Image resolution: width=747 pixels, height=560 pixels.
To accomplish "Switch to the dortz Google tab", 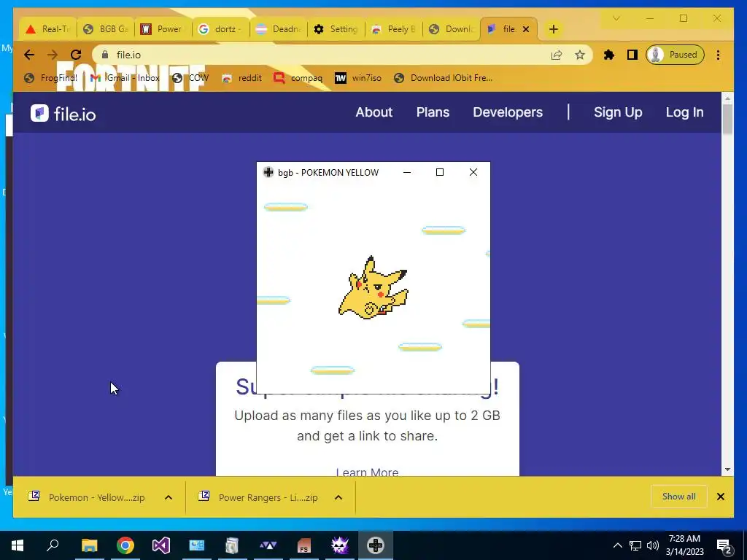I will (x=221, y=29).
